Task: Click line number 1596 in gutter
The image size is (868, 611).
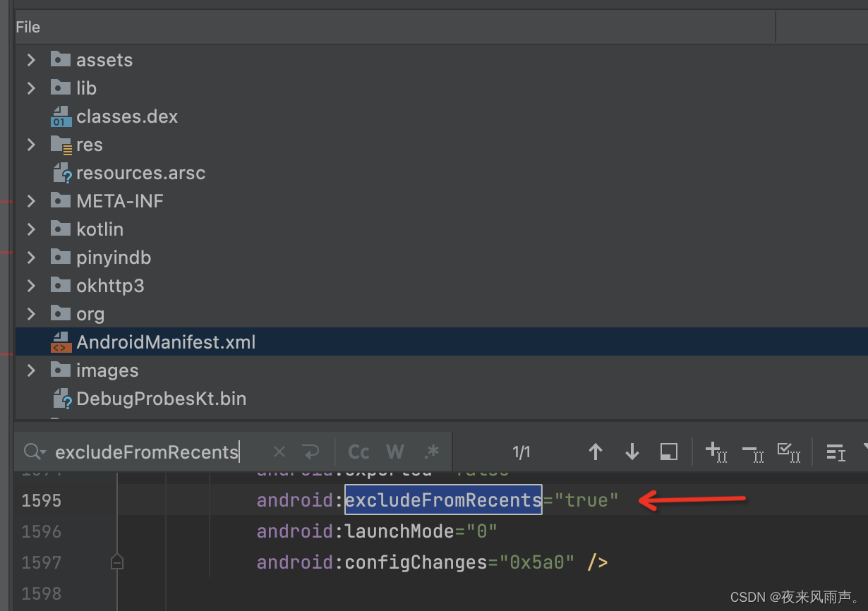Action: click(42, 531)
